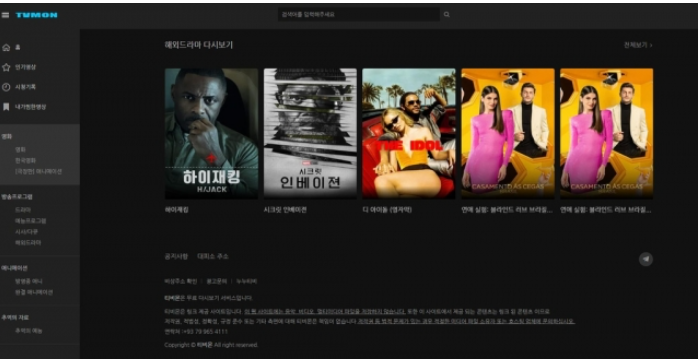Open 방영중 애니 in the sidebar

(x=29, y=281)
